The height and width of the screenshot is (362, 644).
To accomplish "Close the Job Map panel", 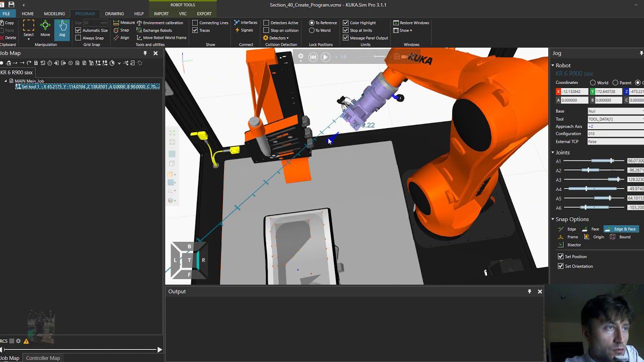I will [155, 53].
